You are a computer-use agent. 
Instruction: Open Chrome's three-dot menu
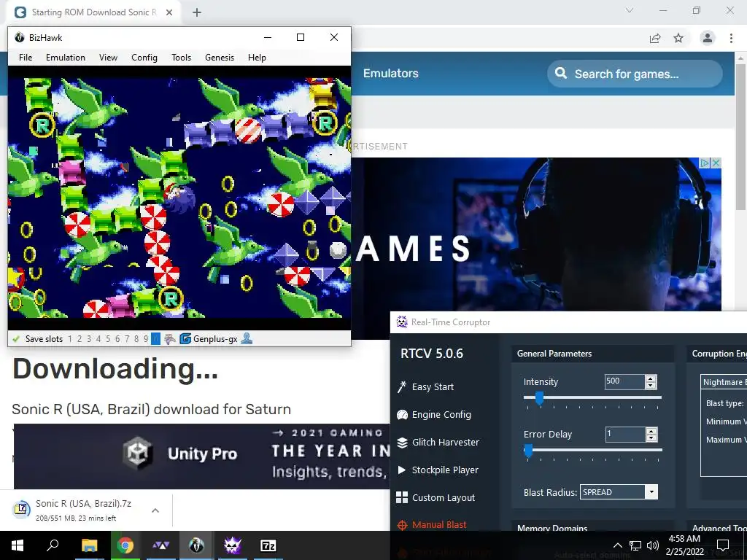(x=731, y=38)
